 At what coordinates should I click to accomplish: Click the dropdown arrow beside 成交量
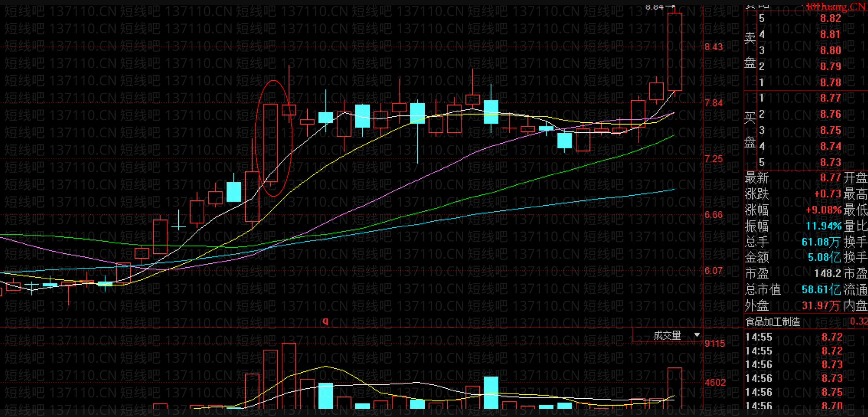click(697, 335)
